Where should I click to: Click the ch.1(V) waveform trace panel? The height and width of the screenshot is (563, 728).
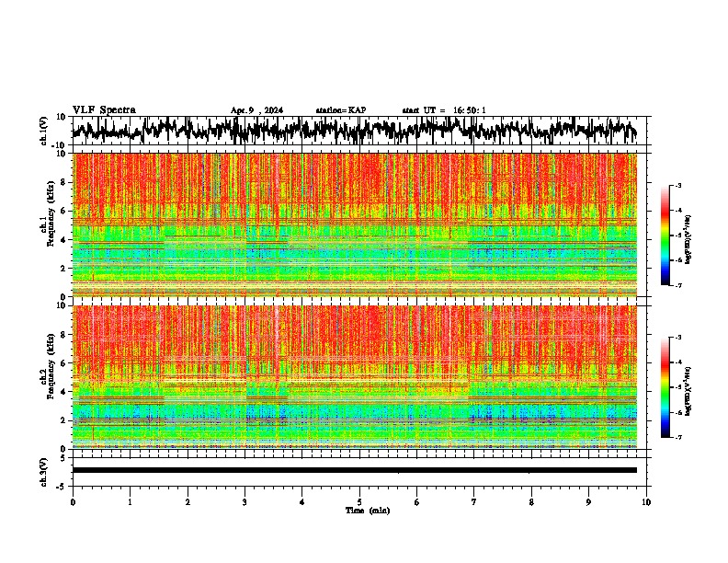tap(361, 131)
